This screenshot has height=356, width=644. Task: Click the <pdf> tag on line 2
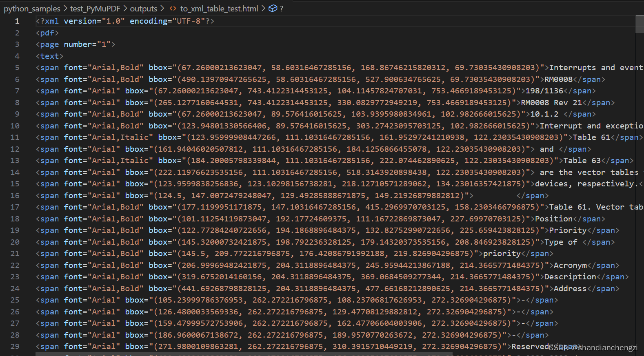tap(47, 33)
